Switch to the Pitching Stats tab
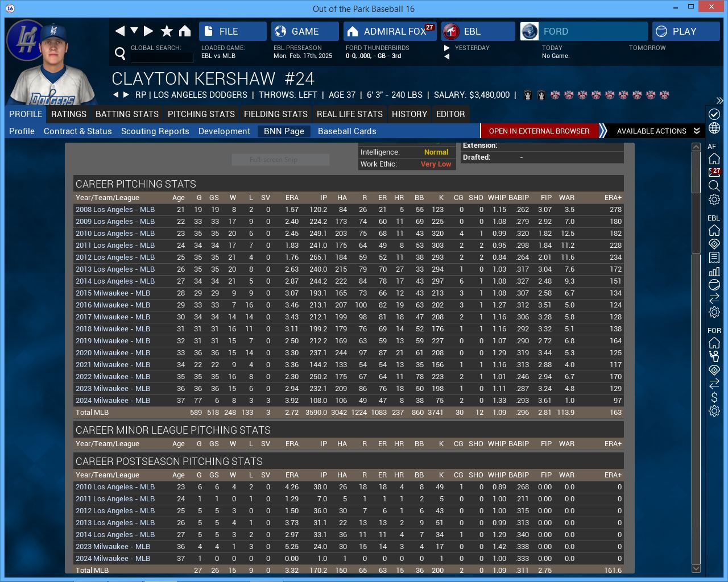728x582 pixels. tap(201, 114)
